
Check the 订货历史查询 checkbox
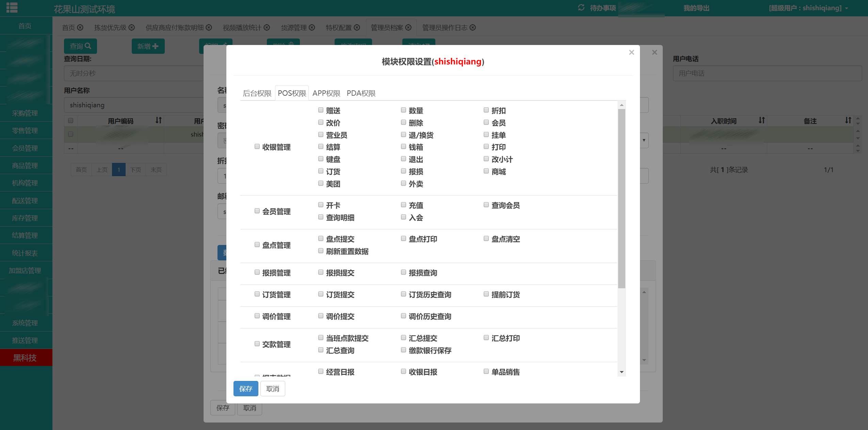pyautogui.click(x=403, y=294)
